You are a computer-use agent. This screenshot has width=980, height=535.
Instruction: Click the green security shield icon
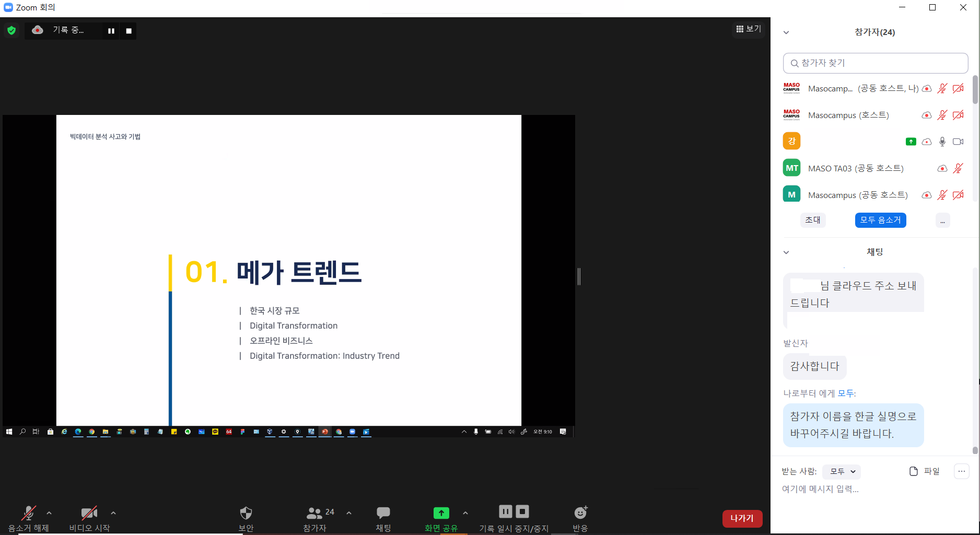point(11,30)
